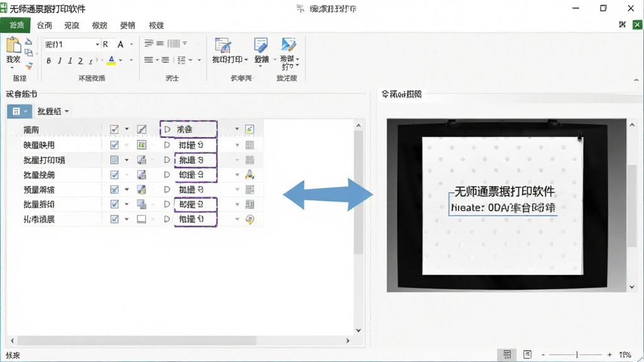
Task: Switch to the second ribbon tab
Action: 45,25
